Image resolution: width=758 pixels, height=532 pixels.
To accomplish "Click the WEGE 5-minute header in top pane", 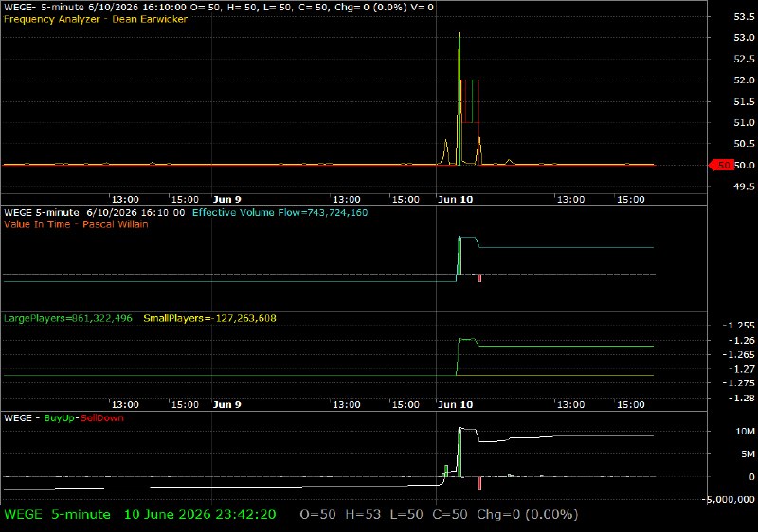I will 219,8.
